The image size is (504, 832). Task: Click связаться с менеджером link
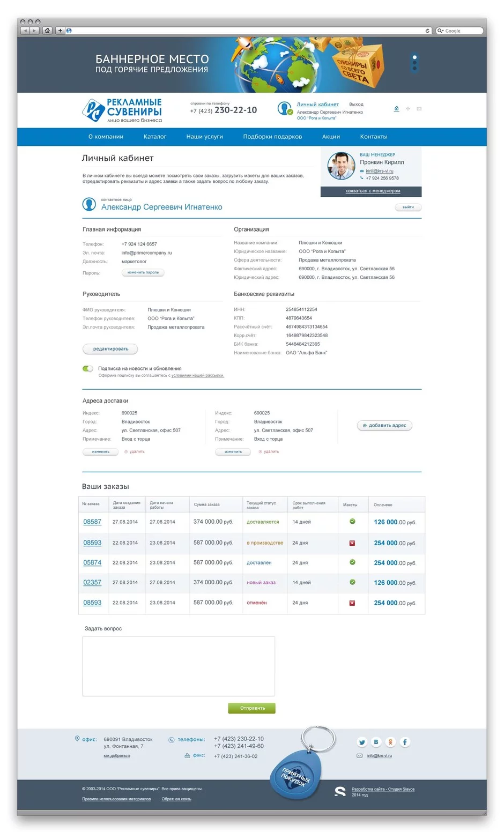(x=373, y=191)
